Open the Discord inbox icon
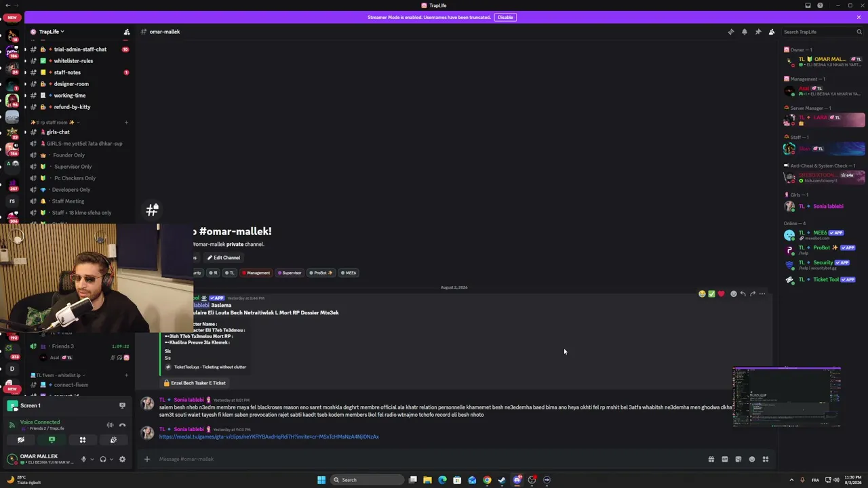 [808, 5]
